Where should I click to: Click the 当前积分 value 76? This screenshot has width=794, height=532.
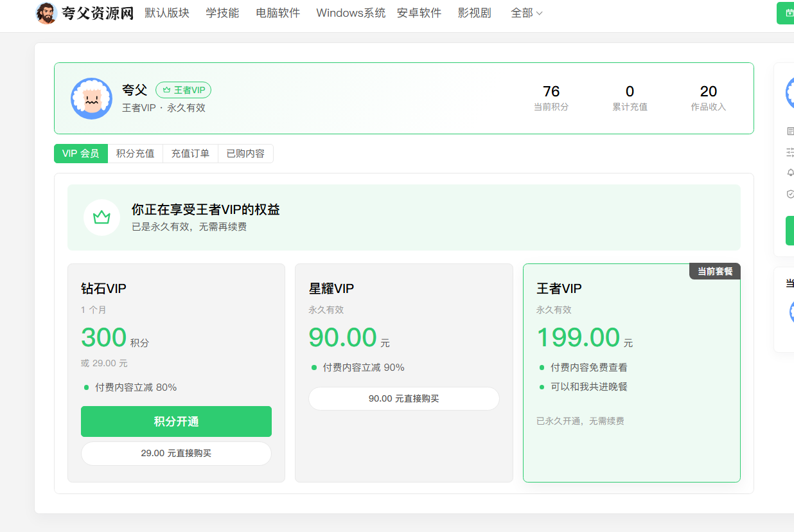[x=551, y=91]
